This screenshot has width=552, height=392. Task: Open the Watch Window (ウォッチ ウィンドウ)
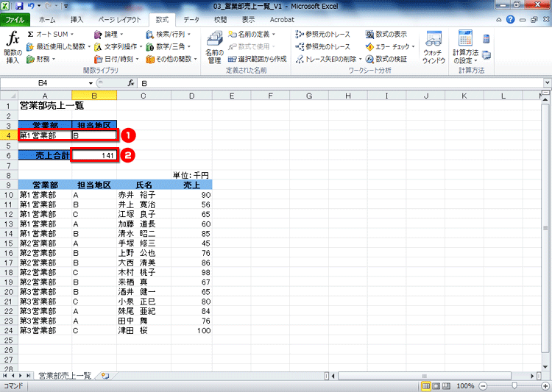pyautogui.click(x=434, y=47)
